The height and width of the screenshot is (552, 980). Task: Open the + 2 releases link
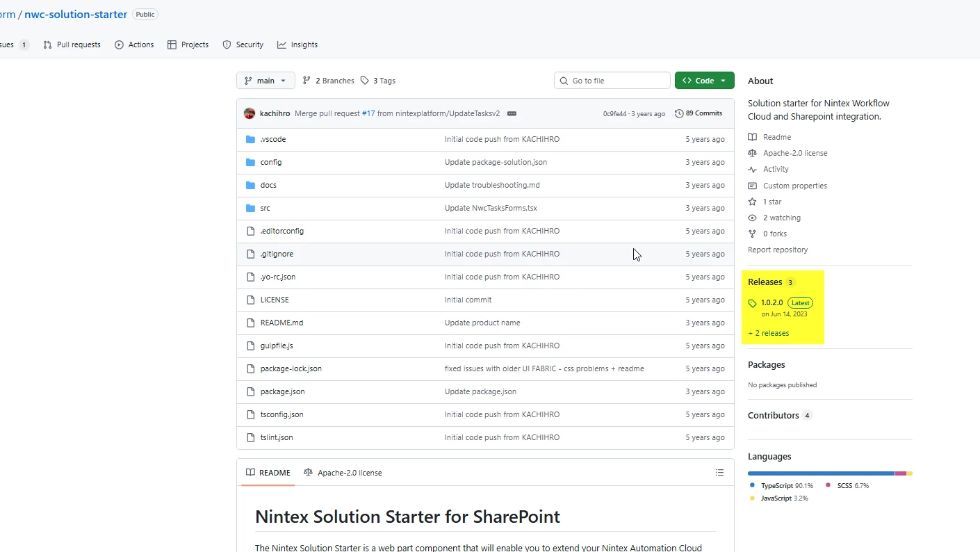[x=769, y=333]
